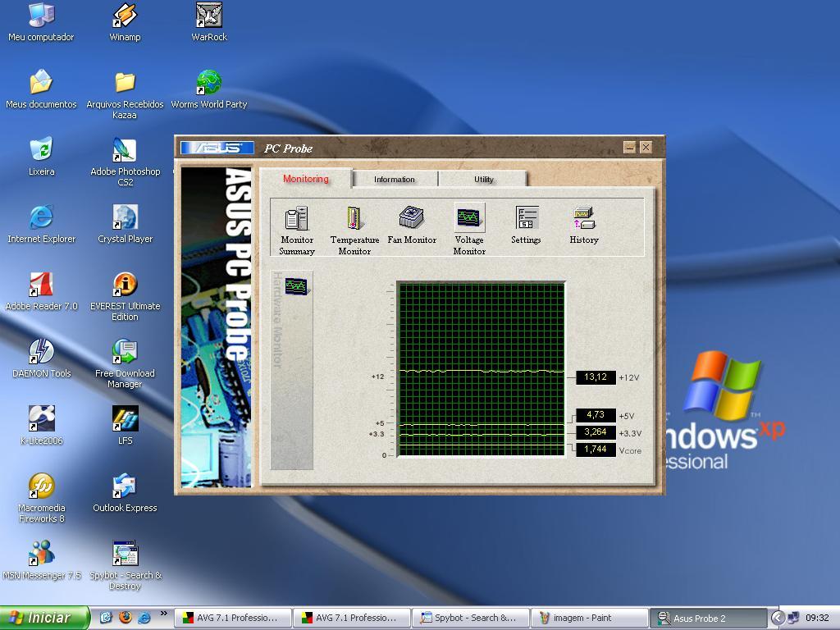Select DAEMON Tools shortcut
840x630 pixels.
41,358
